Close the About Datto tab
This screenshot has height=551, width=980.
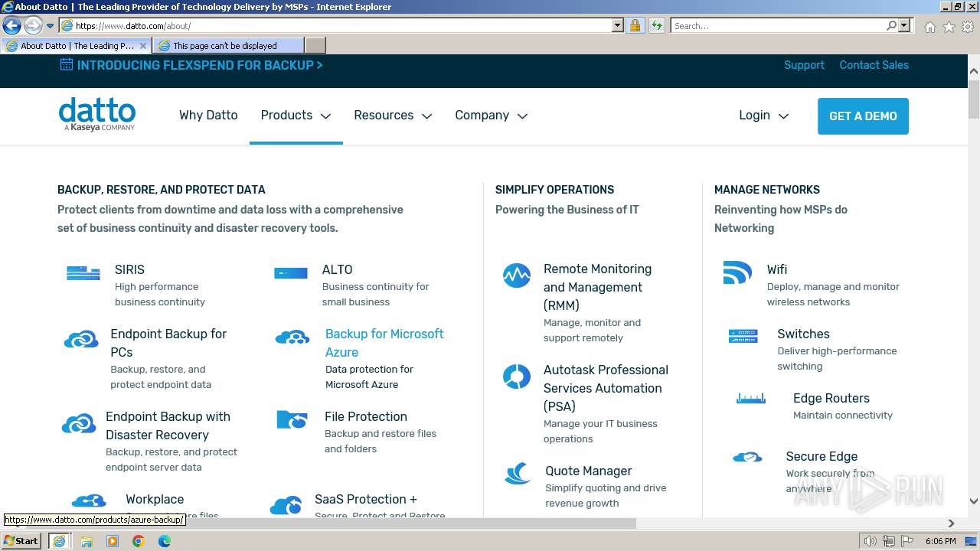pos(143,46)
